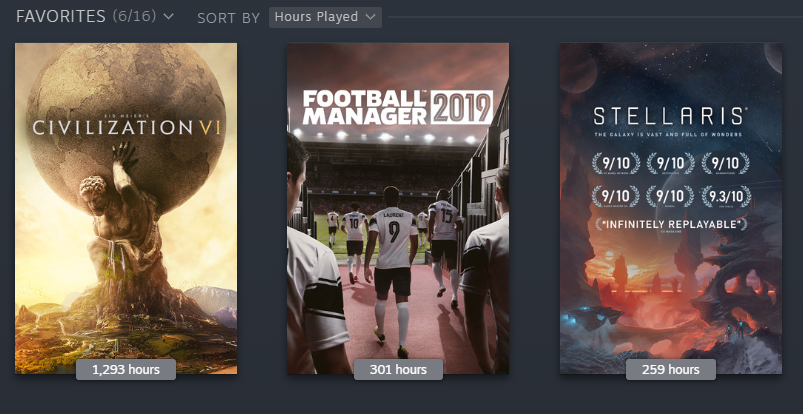Click the 1,293 hours playtime badge

pyautogui.click(x=126, y=369)
